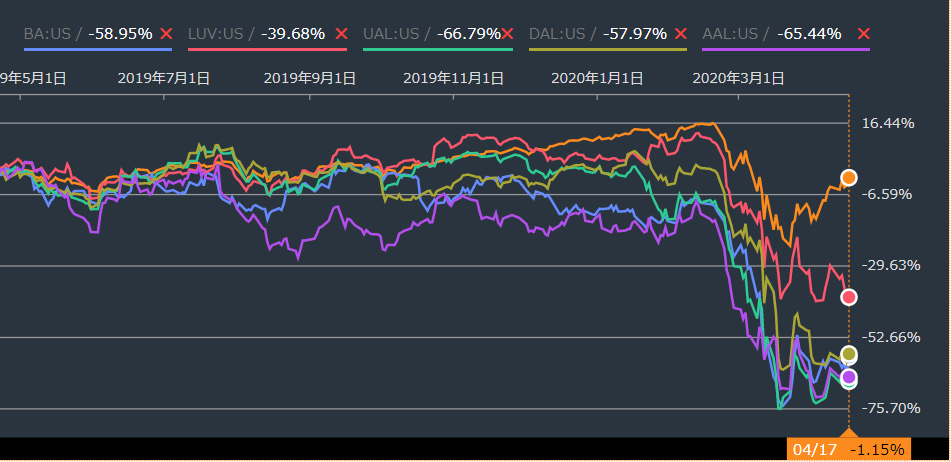Remove LUV:US from the comparison
The width and height of the screenshot is (951, 462).
click(341, 34)
